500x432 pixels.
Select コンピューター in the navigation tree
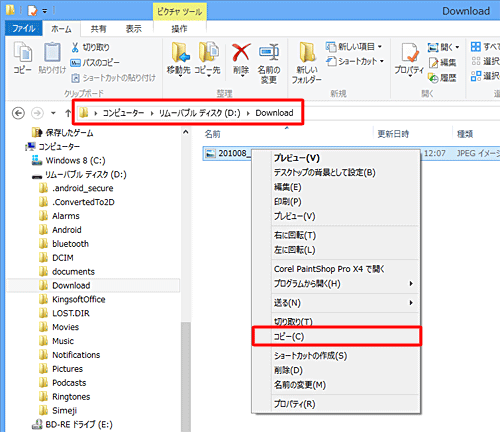tap(53, 147)
